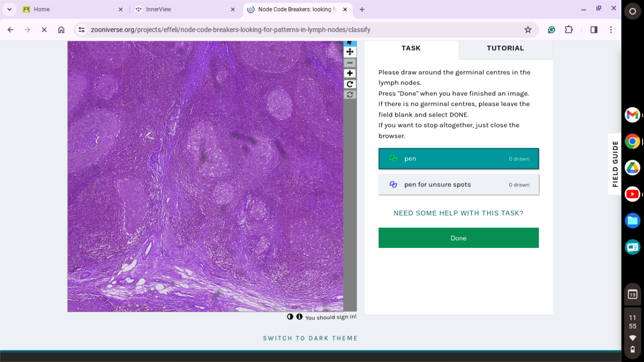The height and width of the screenshot is (362, 644).
Task: Zoom out with the minus button
Action: tap(350, 63)
